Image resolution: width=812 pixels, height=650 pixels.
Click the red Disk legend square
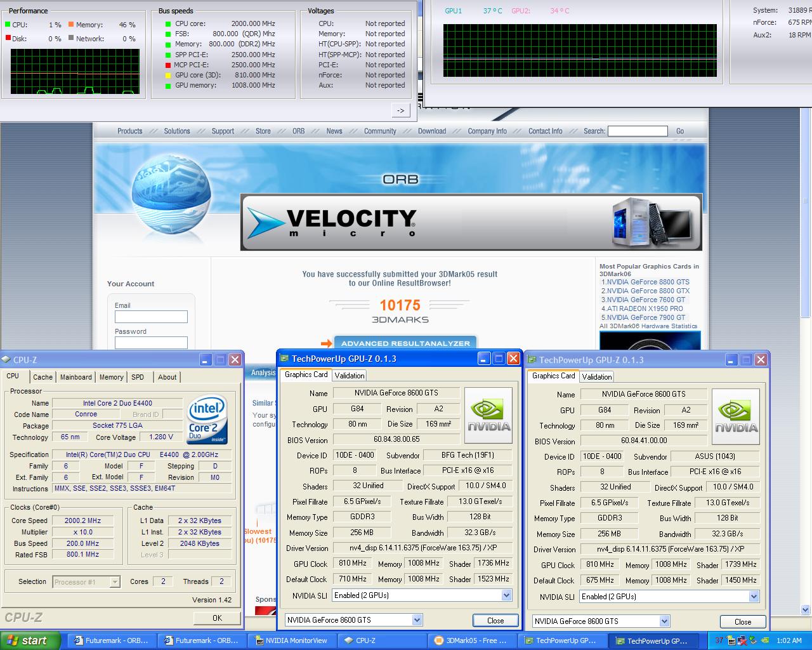8,38
